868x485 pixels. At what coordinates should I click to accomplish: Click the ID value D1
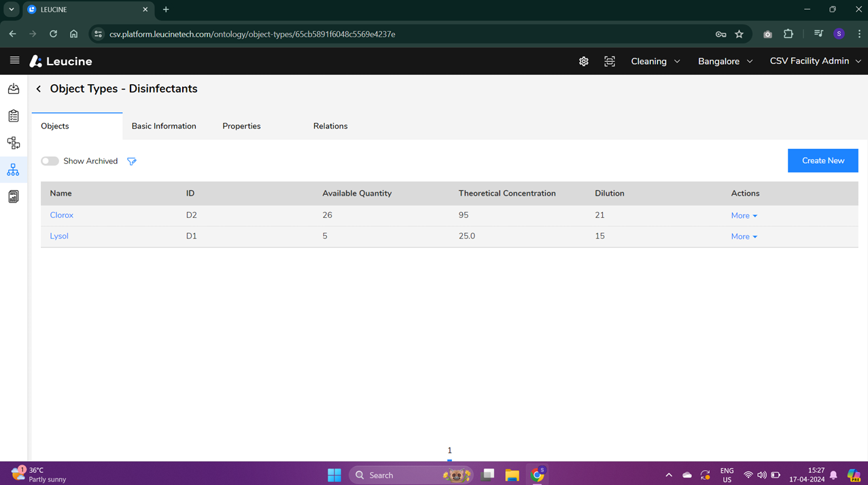[191, 236]
